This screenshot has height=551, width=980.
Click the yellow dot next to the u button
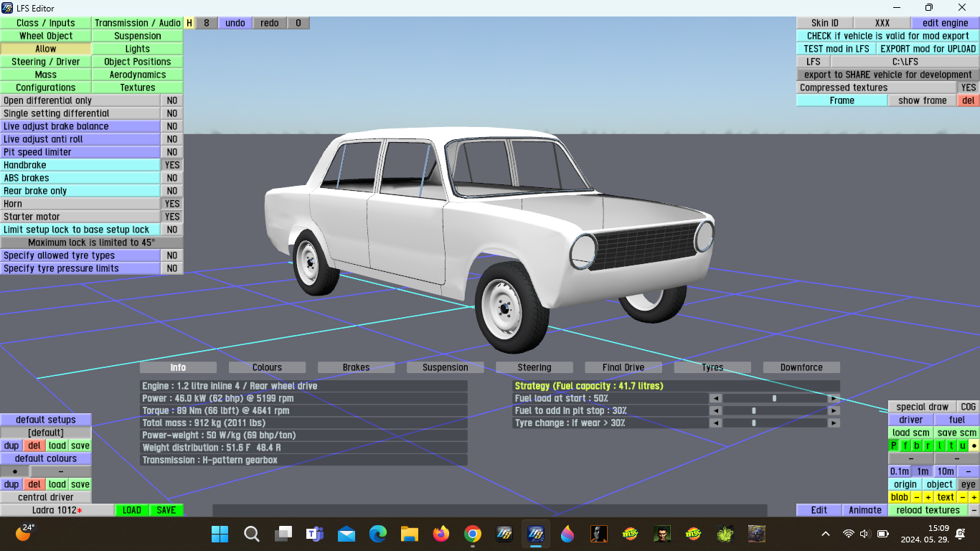click(x=974, y=446)
